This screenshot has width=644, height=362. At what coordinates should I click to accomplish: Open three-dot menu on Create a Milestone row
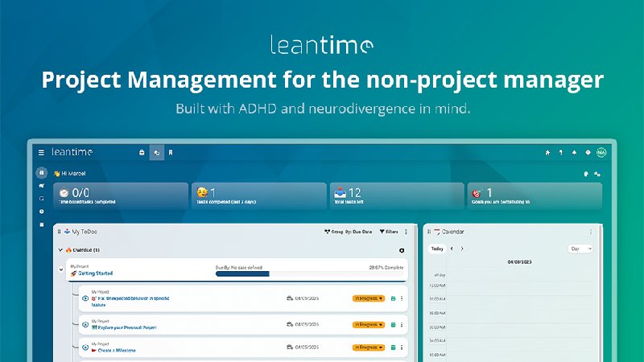coord(402,348)
